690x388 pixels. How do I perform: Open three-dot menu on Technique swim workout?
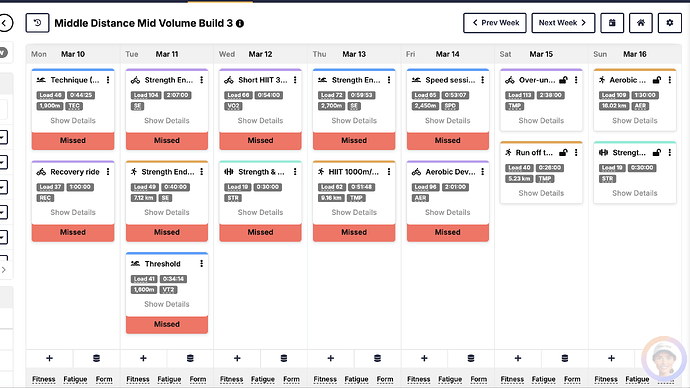click(x=108, y=80)
